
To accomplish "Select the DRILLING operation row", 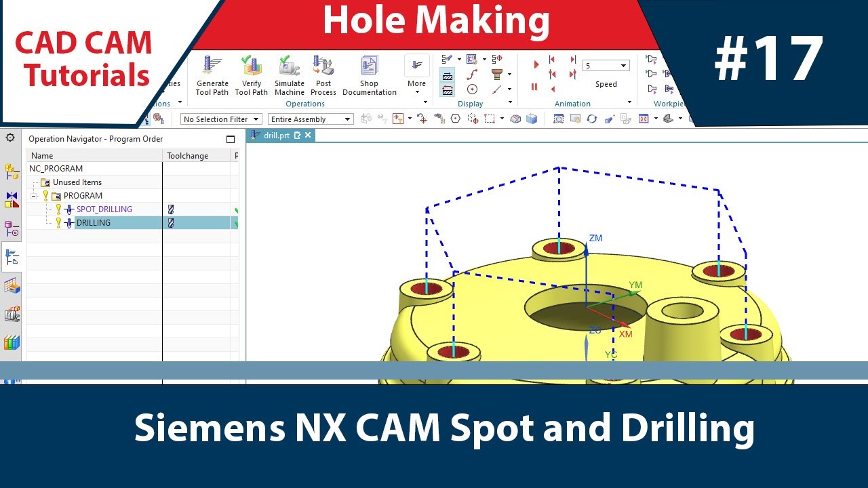I will 132,223.
